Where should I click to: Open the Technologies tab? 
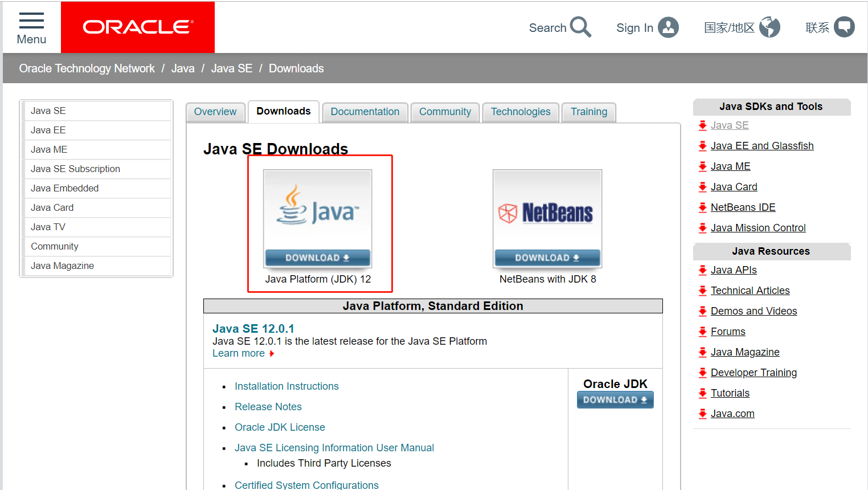[520, 112]
